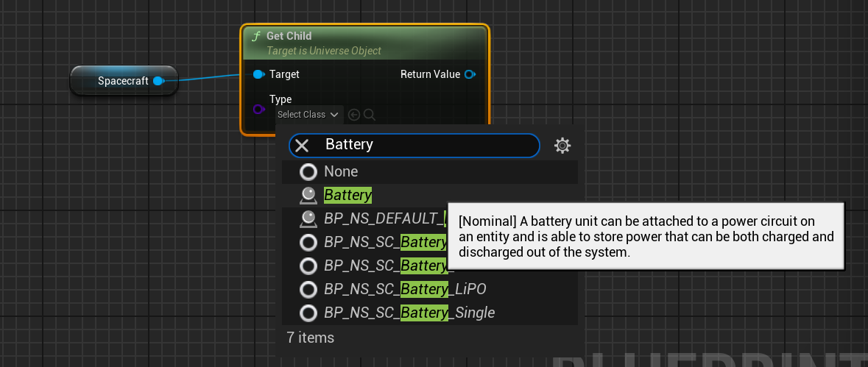Select BP_NS_SC_Battery_LiPO class
Screen dimensions: 868x367
tap(405, 289)
